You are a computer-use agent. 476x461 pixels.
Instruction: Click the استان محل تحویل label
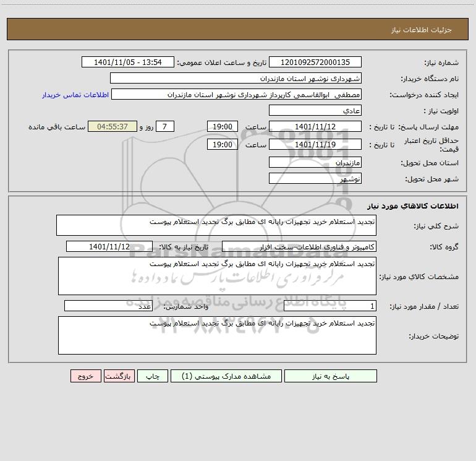tap(430, 163)
